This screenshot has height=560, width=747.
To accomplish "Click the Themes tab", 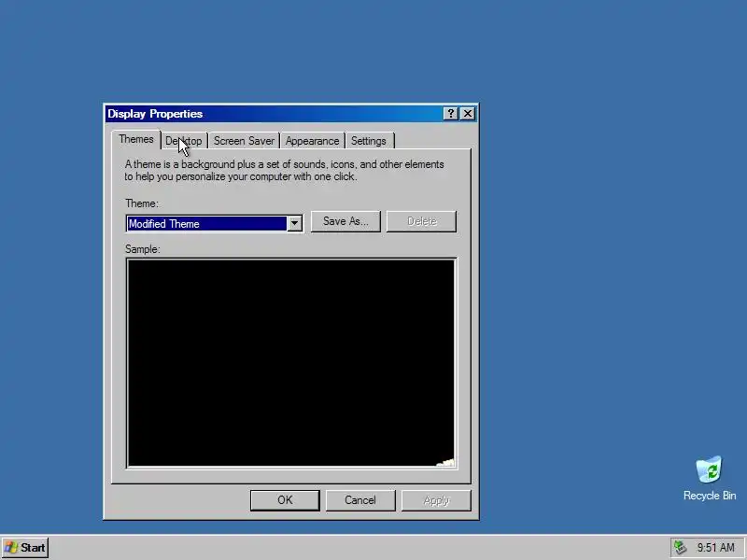I will point(136,139).
